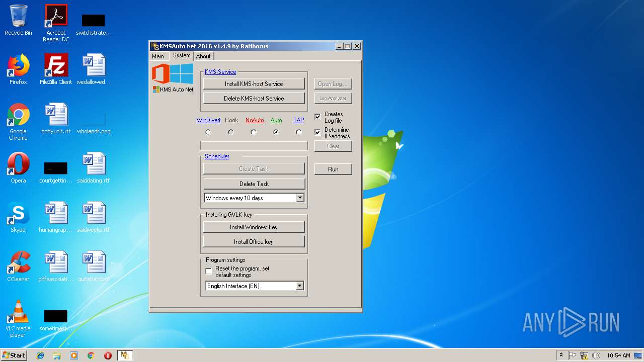This screenshot has height=362, width=644.
Task: Switch to the Main tab
Action: coord(158,56)
